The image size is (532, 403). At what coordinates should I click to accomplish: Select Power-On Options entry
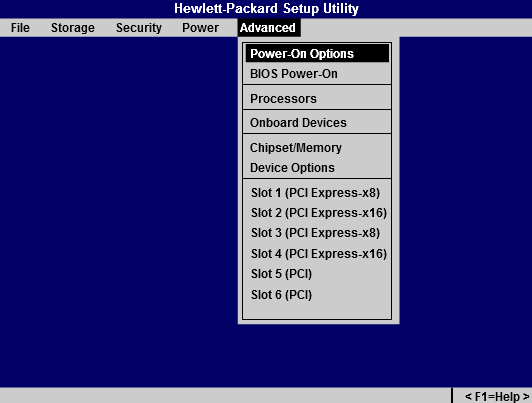click(317, 54)
